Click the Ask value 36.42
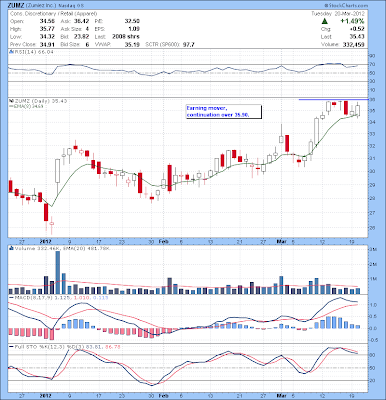Screen dimensions: 386x400 [82, 21]
